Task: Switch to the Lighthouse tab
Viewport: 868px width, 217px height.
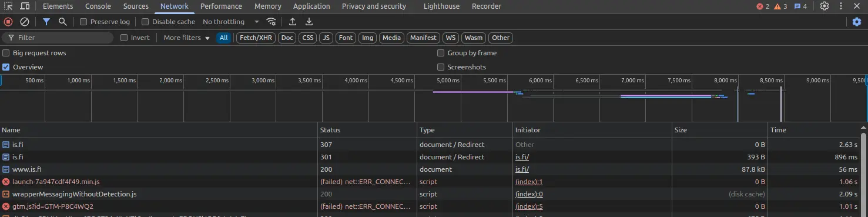Action: (x=442, y=6)
